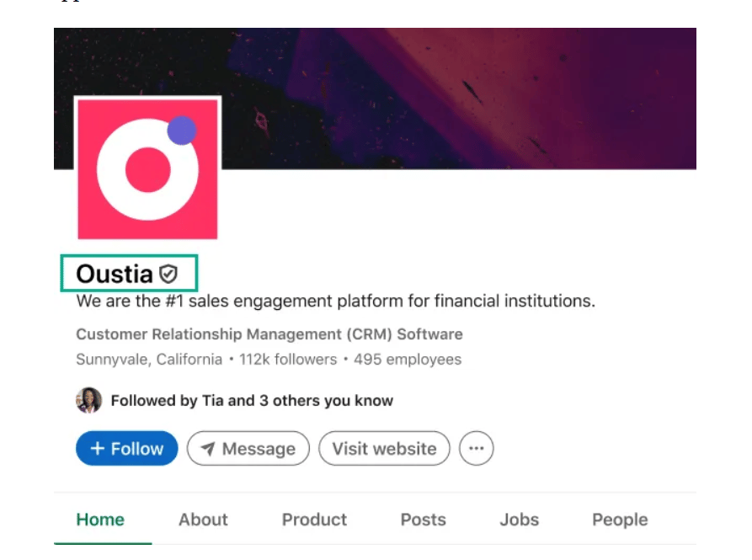Viewport: 752px width, 560px height.
Task: Click Tia's profile picture avatar
Action: 88,400
